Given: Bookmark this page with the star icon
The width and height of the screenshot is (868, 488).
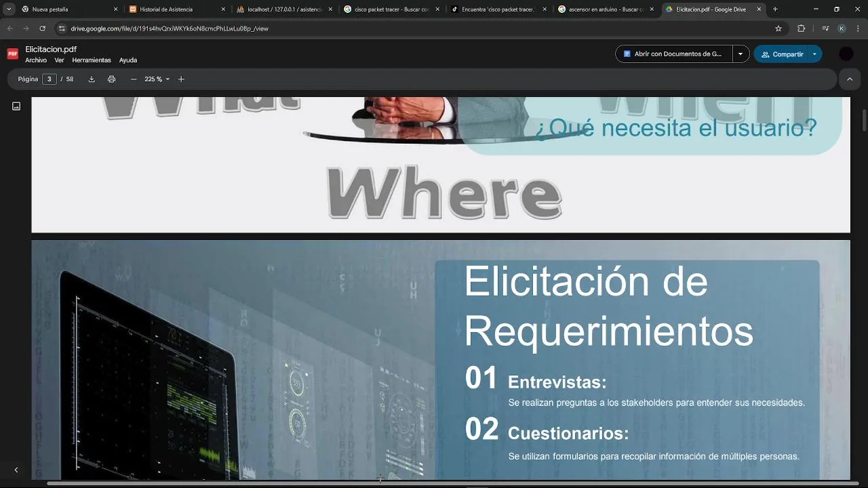Looking at the screenshot, I should click(x=778, y=28).
